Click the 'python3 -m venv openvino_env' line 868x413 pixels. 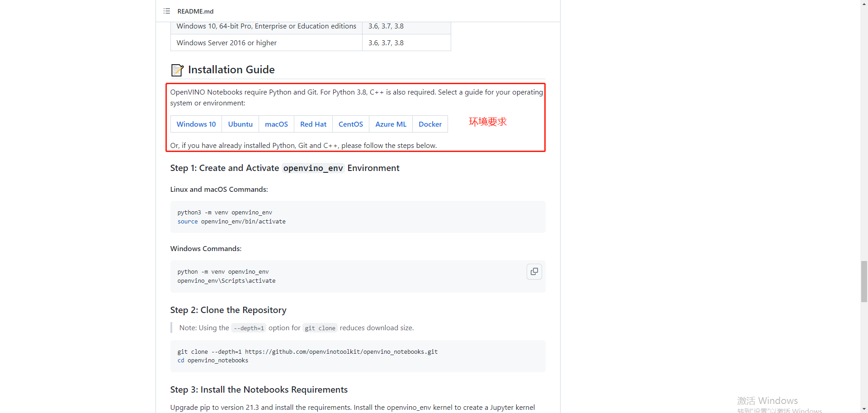click(225, 212)
